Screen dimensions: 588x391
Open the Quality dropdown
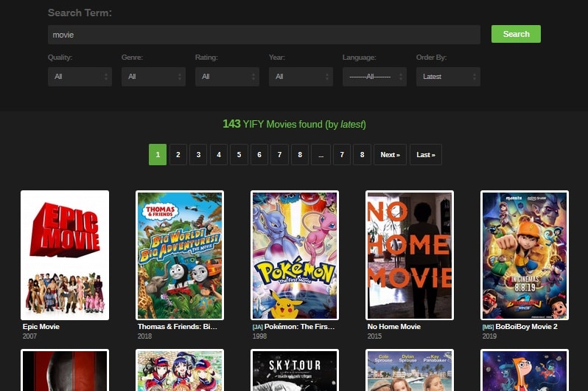tap(80, 77)
